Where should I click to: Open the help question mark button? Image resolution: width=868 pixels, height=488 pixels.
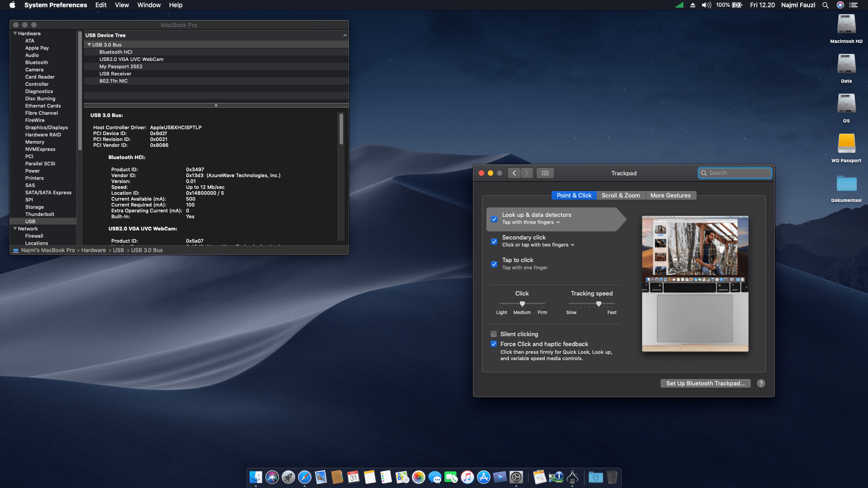pos(761,383)
